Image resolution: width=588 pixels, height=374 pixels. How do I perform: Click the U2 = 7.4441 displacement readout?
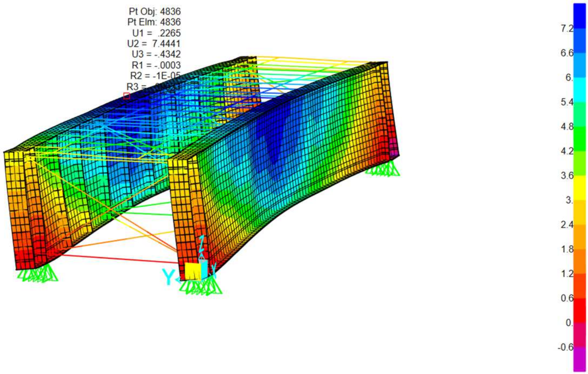tap(153, 44)
